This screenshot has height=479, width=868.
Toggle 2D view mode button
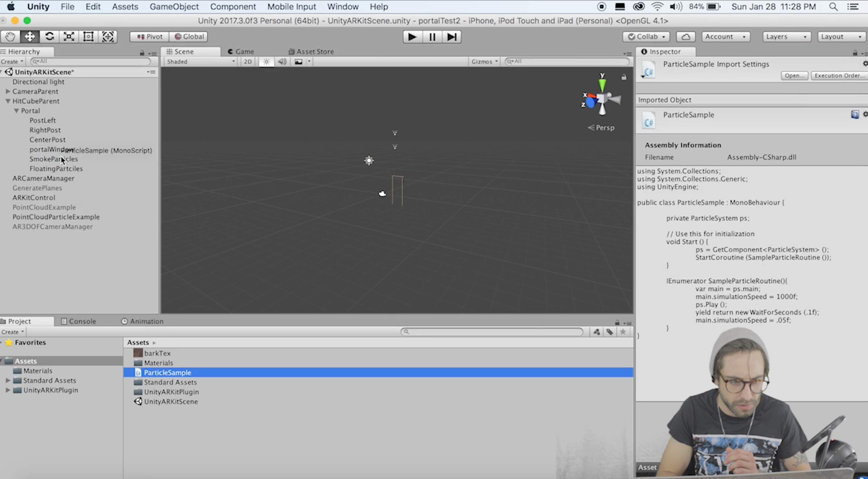click(x=248, y=61)
